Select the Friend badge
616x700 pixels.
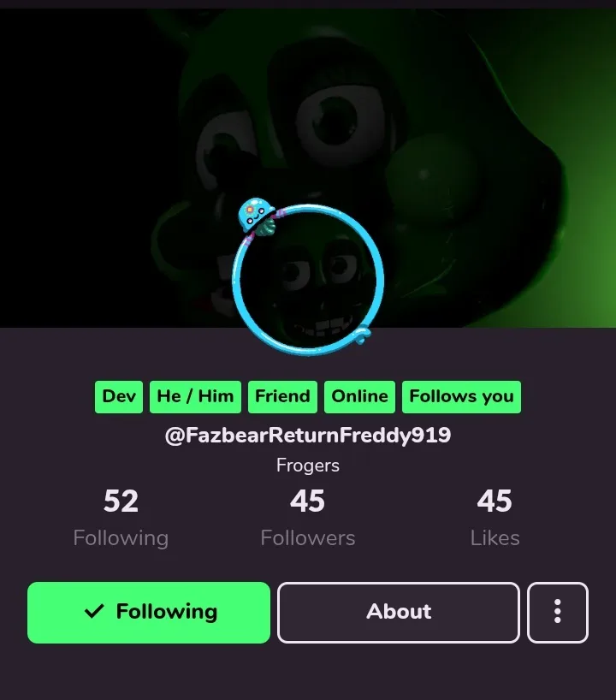pyautogui.click(x=282, y=396)
